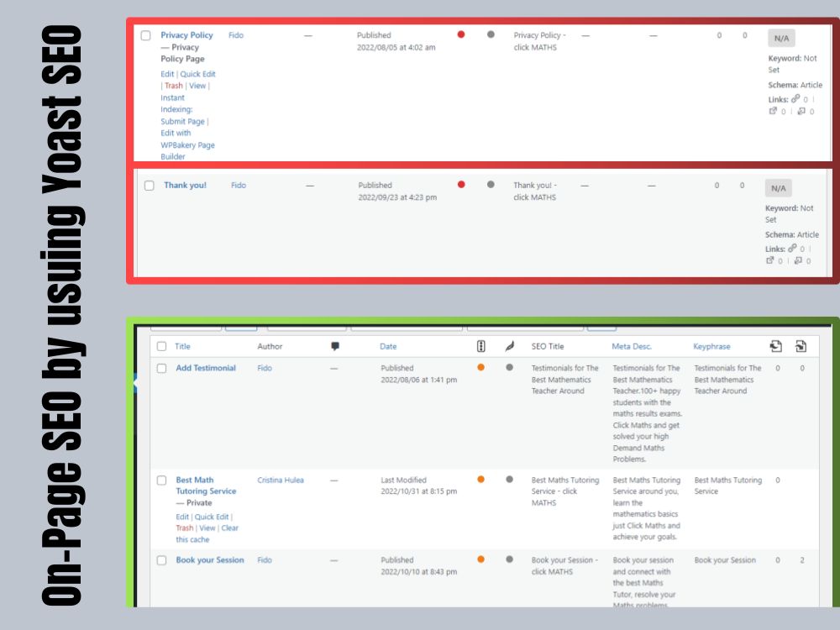Sort by Keyphrase column header

click(711, 346)
